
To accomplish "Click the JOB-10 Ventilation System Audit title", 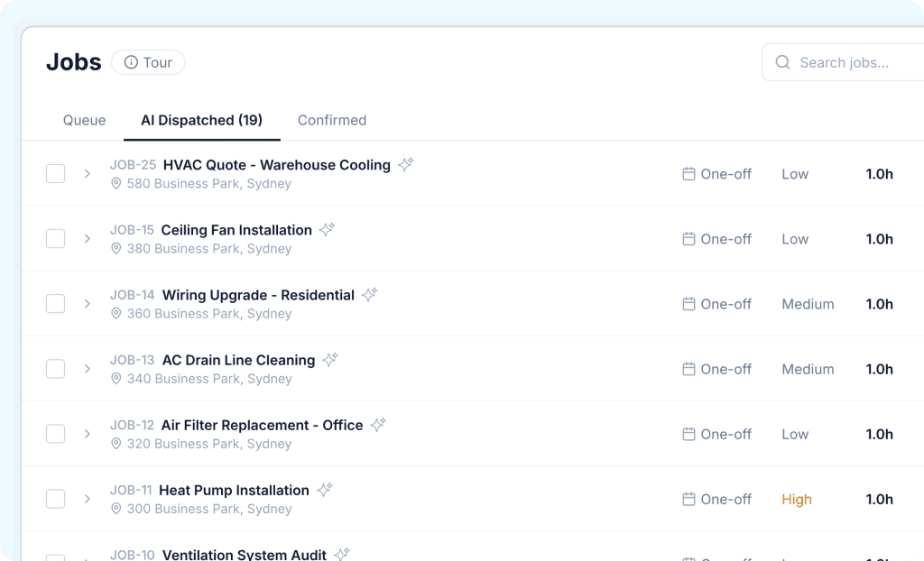I will coord(244,555).
